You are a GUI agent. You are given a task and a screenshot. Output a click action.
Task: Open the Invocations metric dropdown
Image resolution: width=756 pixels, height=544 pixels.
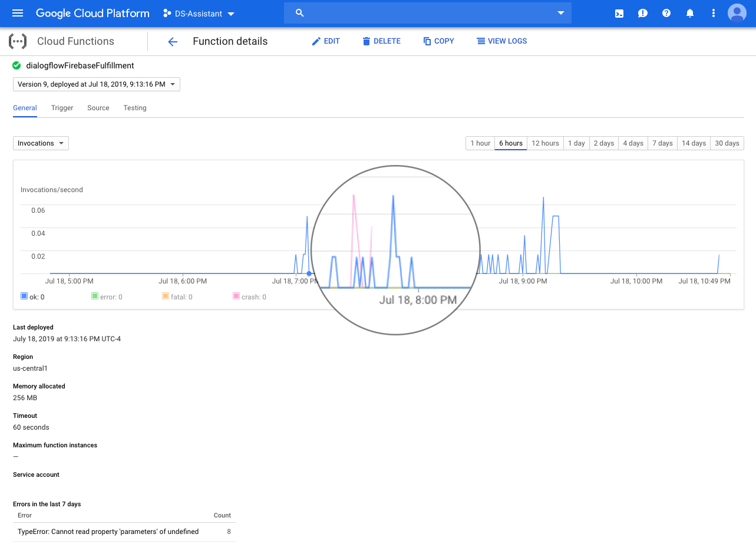point(41,143)
